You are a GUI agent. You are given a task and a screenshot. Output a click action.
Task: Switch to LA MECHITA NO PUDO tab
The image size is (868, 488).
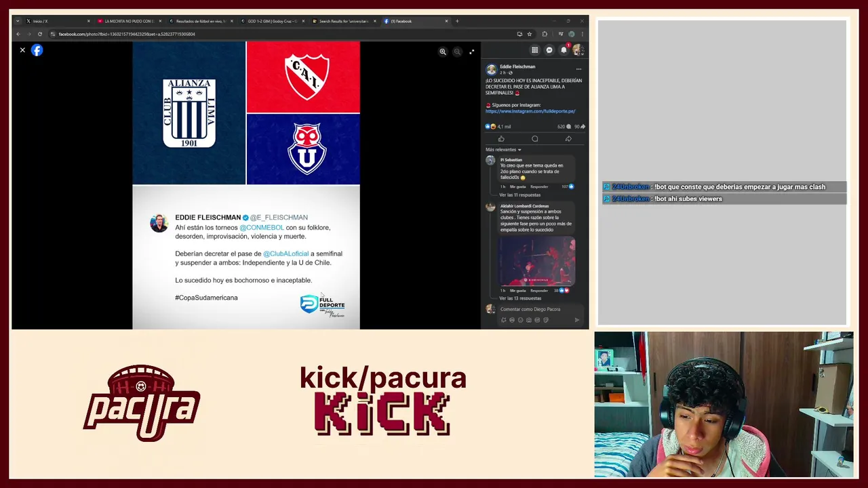pos(129,21)
